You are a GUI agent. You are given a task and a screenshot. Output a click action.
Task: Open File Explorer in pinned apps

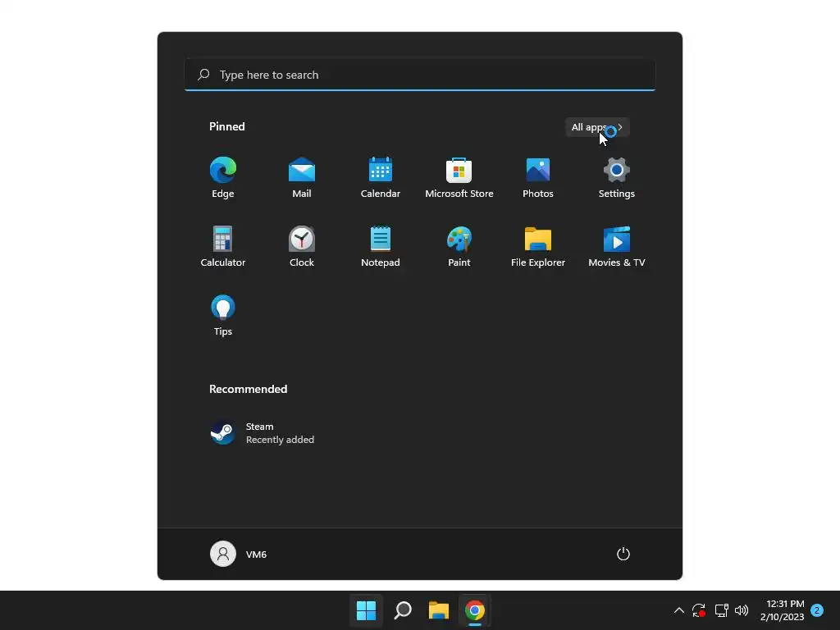tap(538, 246)
